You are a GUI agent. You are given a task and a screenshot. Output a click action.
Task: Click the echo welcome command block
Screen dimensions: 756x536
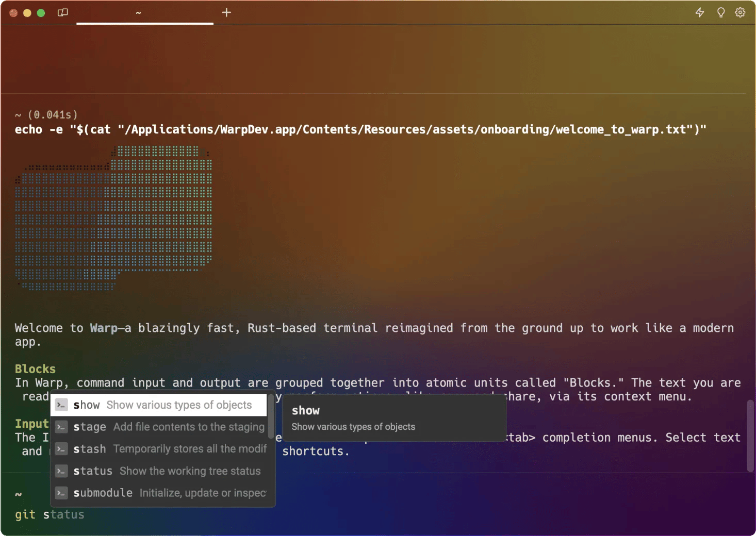[361, 129]
